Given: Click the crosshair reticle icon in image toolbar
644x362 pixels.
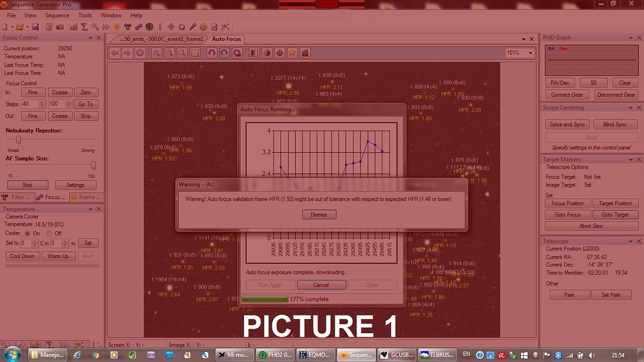Looking at the screenshot, I should click(x=280, y=53).
